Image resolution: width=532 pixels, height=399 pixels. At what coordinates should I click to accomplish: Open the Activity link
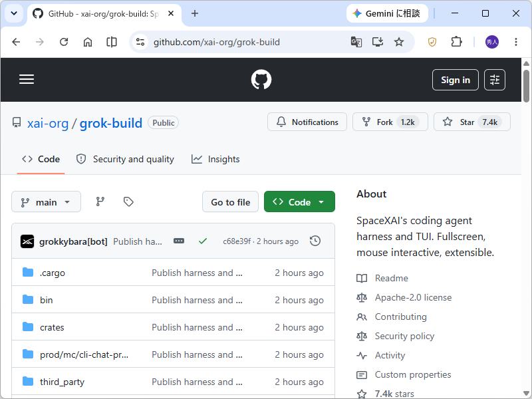[390, 355]
